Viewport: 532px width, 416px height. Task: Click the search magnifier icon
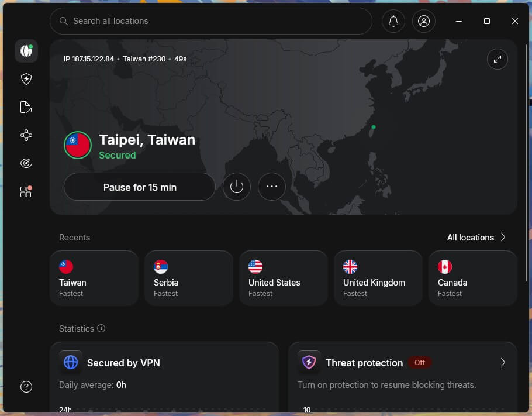click(64, 21)
